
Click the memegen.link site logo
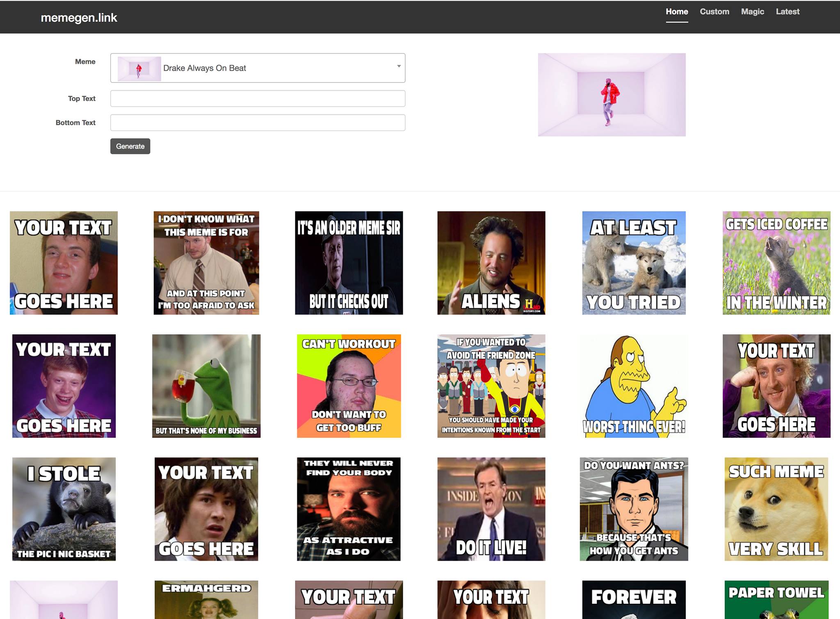[x=79, y=18]
